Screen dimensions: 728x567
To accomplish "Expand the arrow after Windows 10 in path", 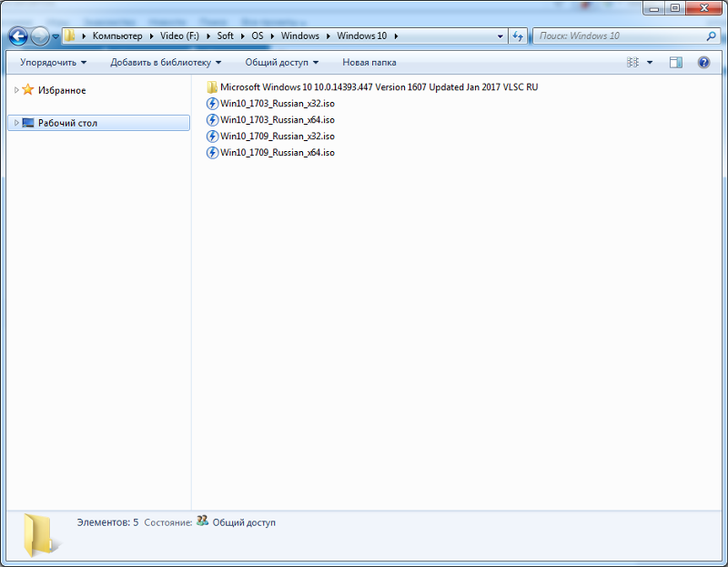I will pos(396,36).
